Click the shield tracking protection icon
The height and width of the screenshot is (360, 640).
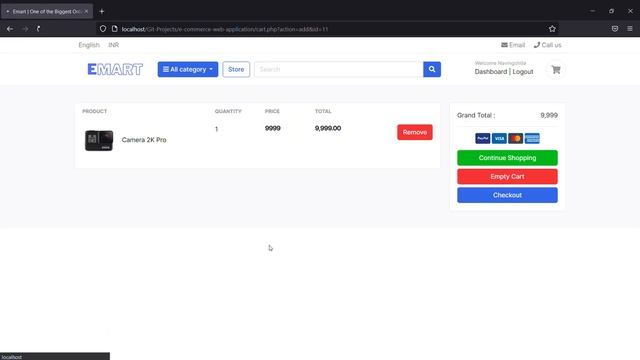click(103, 29)
